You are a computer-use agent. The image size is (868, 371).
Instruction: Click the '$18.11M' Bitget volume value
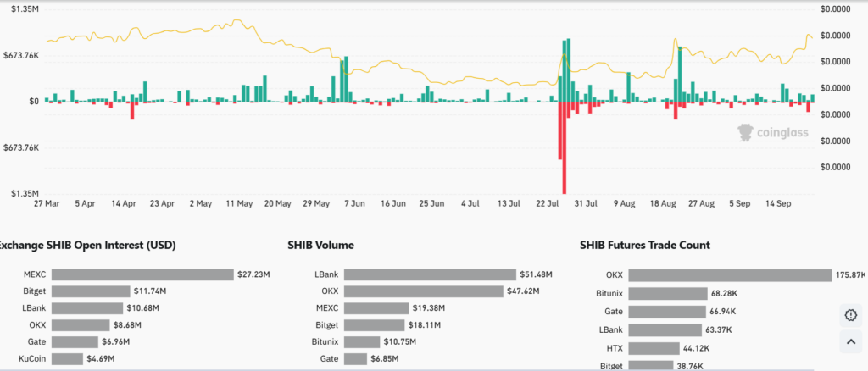[x=425, y=325]
